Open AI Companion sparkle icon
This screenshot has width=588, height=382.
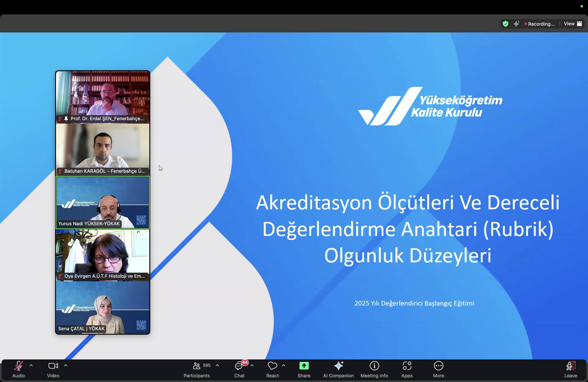click(339, 366)
